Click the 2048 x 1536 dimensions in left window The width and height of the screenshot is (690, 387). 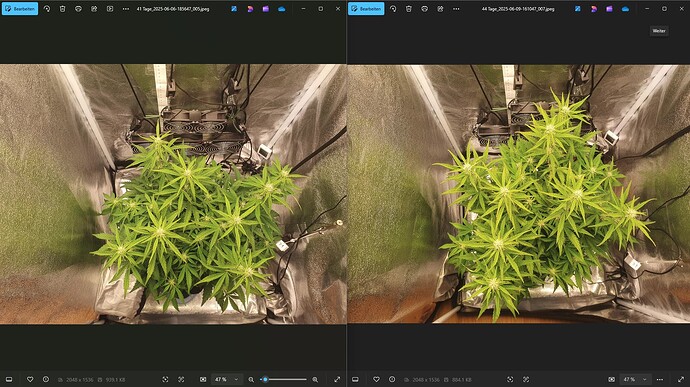[80, 380]
